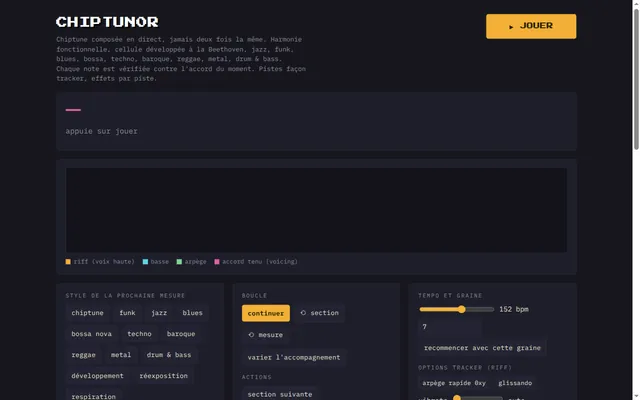Pick jazz for the next measure

point(159,313)
